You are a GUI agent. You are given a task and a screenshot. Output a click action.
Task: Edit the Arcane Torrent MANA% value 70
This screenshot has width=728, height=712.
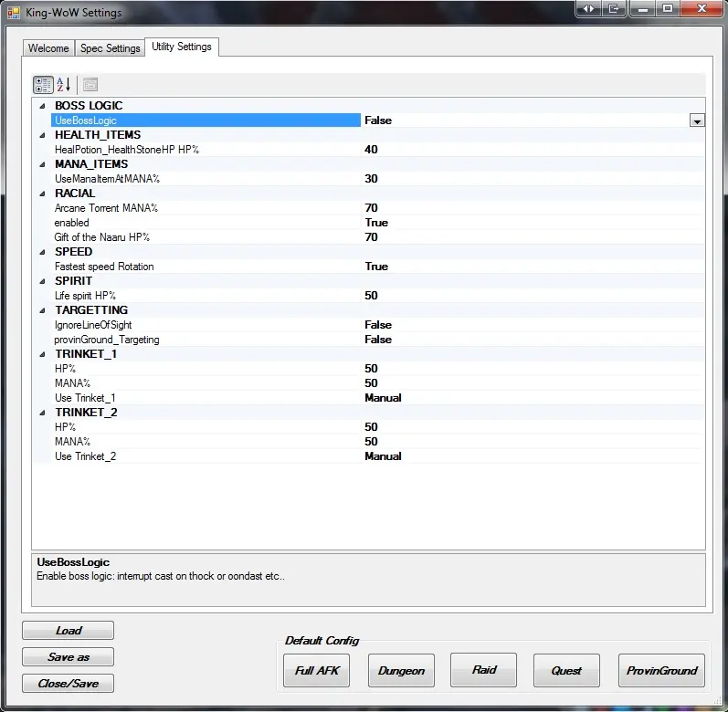371,208
